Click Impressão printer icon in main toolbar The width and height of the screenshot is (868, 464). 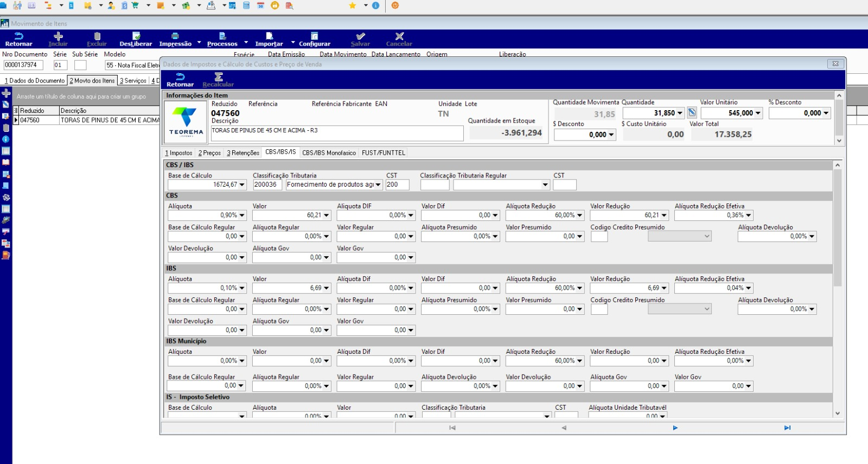[x=175, y=36]
